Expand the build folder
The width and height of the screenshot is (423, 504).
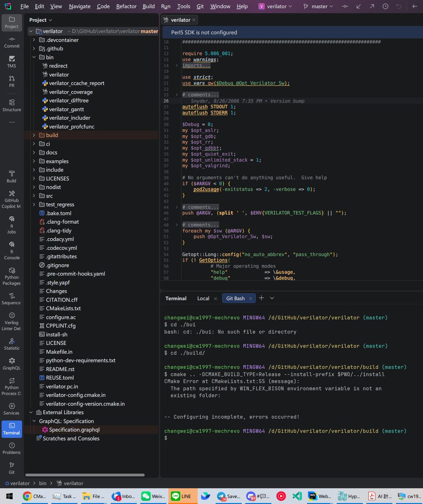pos(34,135)
